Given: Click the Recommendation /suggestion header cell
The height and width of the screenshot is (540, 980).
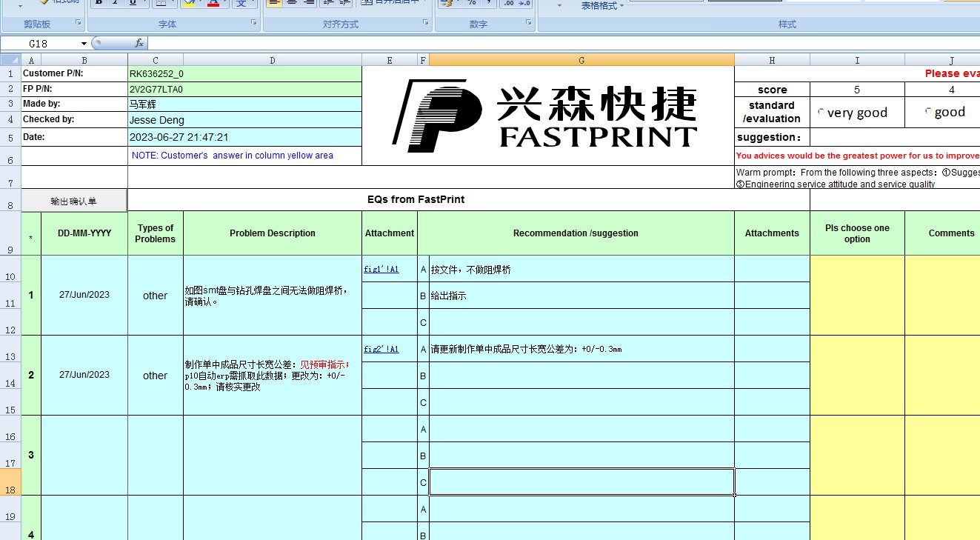Looking at the screenshot, I should [x=576, y=233].
